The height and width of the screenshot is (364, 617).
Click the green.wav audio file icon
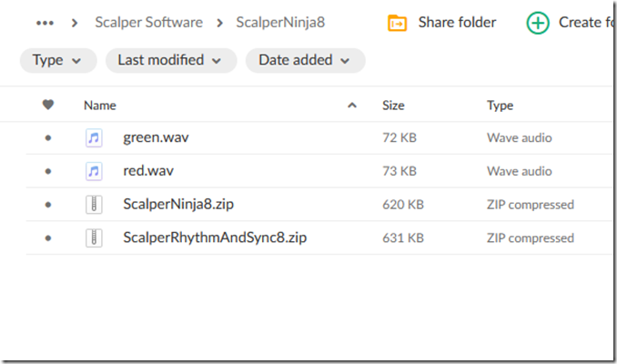94,138
